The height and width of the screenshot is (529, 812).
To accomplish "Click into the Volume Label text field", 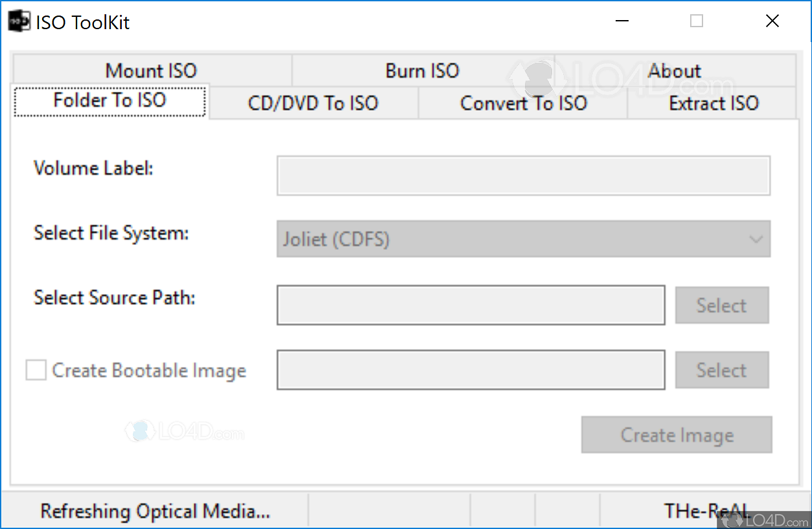I will pyautogui.click(x=523, y=175).
